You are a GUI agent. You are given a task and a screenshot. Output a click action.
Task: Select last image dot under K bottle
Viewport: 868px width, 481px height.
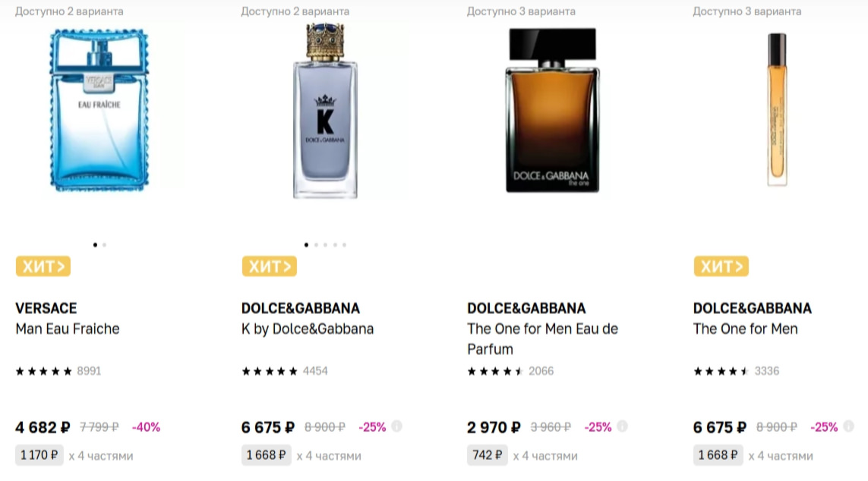pyautogui.click(x=344, y=245)
